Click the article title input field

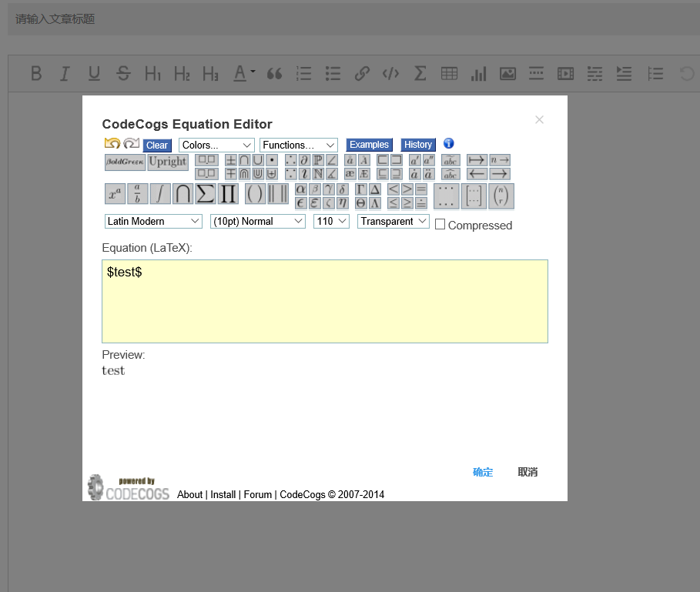click(x=353, y=19)
